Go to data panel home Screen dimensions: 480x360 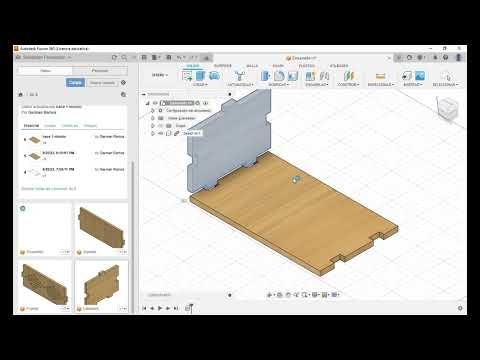[20, 94]
